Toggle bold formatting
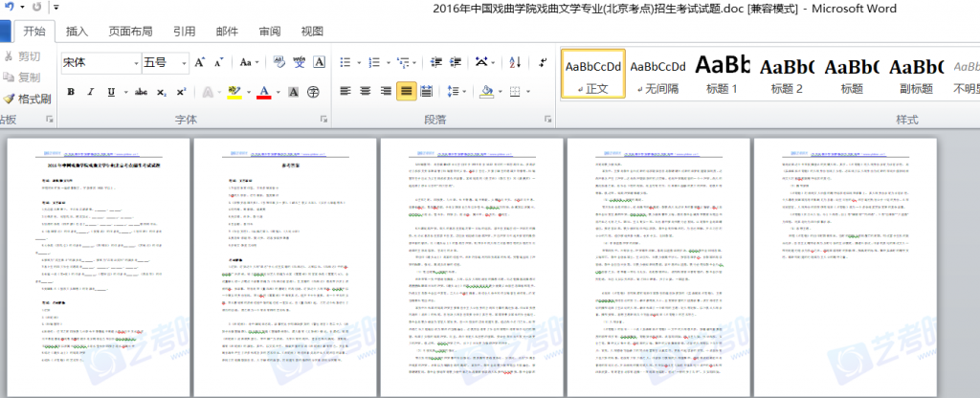 pos(70,92)
